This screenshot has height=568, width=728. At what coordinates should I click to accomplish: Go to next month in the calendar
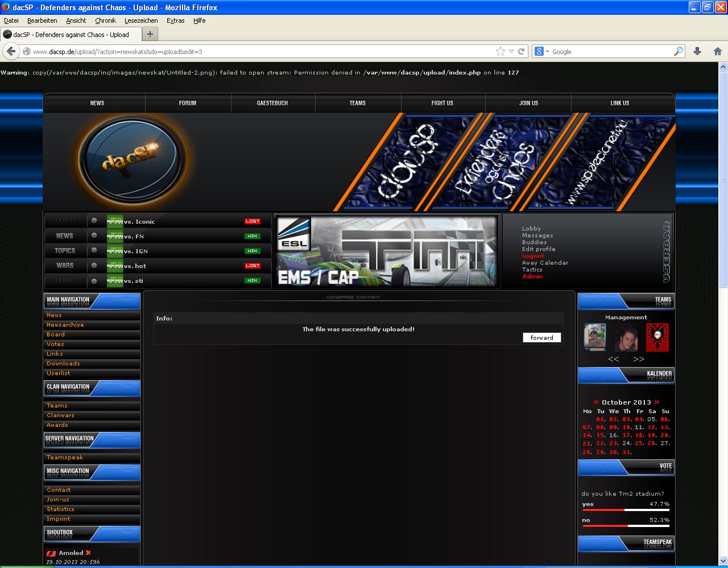click(x=657, y=402)
